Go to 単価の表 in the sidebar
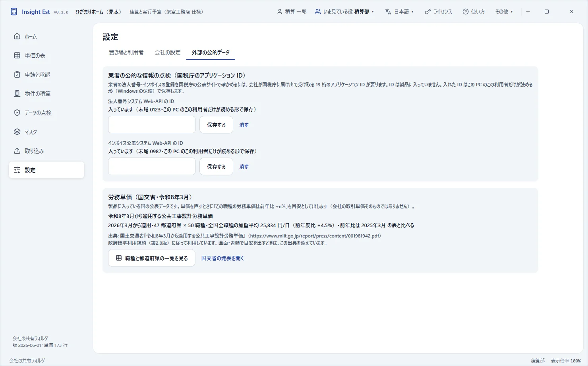588x366 pixels. coord(46,55)
